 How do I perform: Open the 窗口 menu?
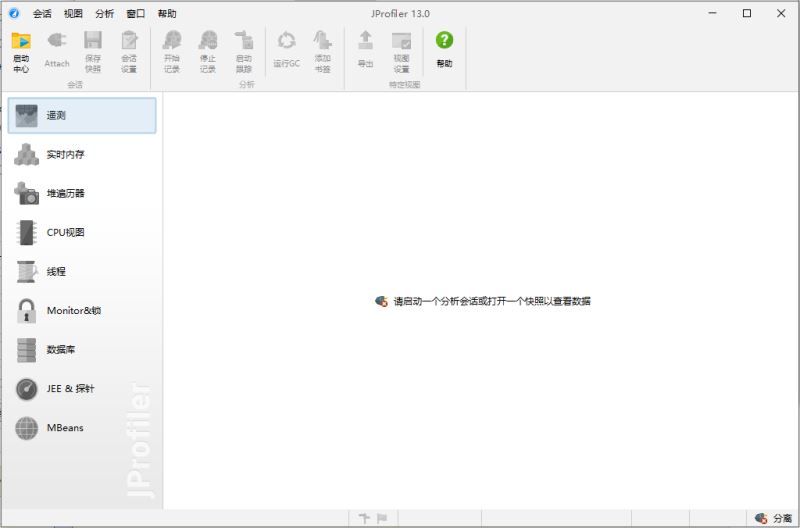click(136, 14)
